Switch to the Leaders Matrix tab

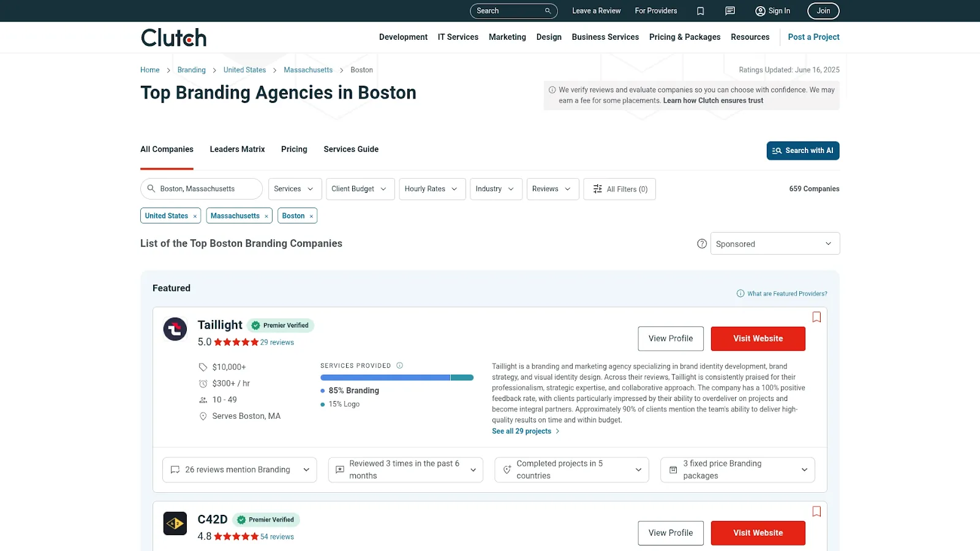(x=237, y=149)
